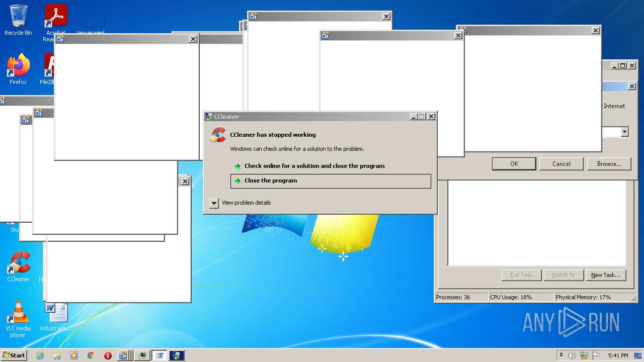The width and height of the screenshot is (644, 362).
Task: Open the Run dialog combo box dropdown arrow
Action: coord(624,132)
